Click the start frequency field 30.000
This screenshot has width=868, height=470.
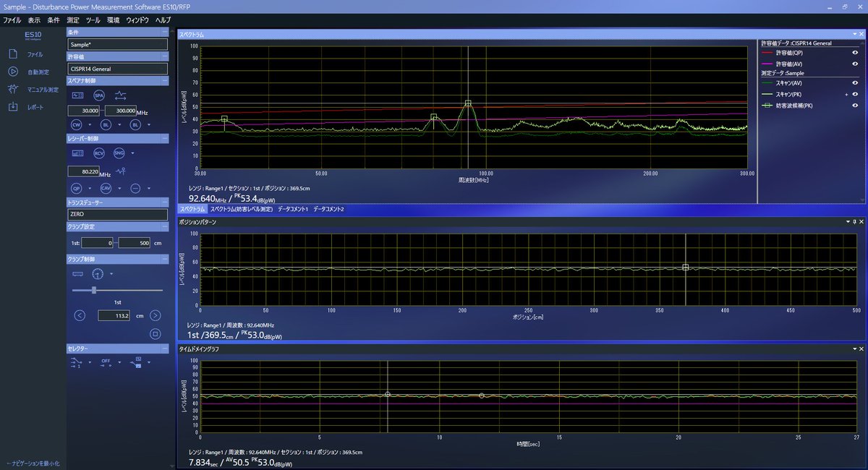click(84, 110)
